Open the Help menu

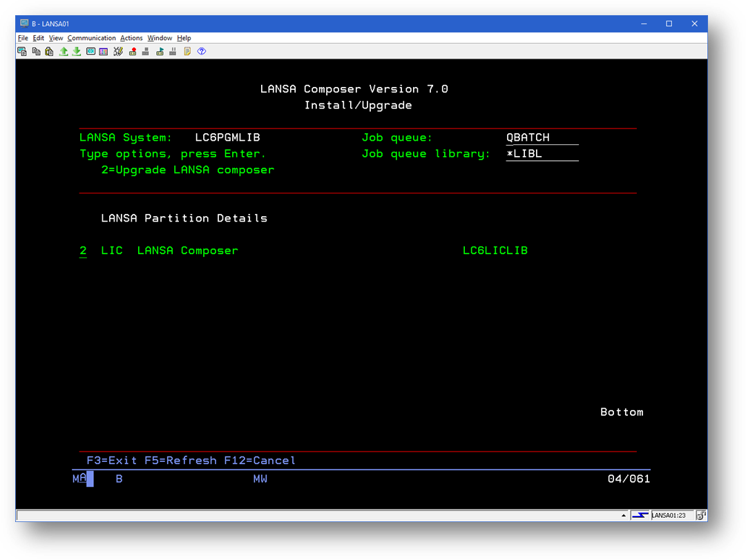pos(184,38)
